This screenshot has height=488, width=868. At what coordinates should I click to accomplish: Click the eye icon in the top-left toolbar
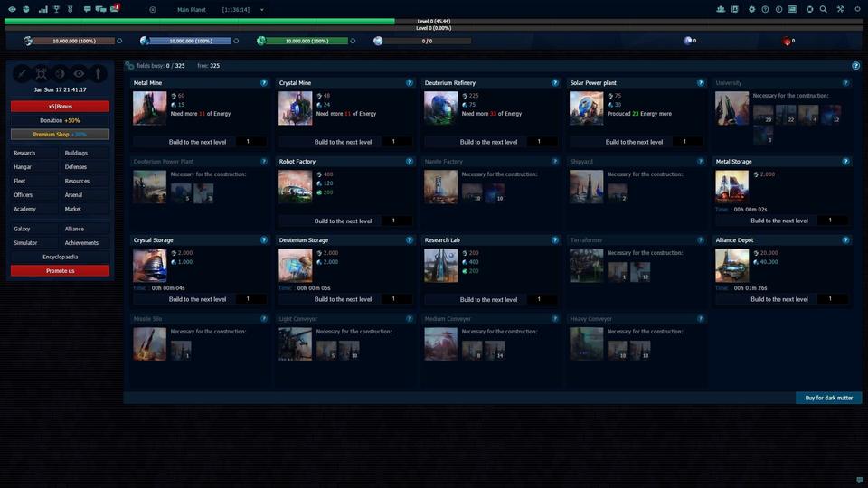12,9
